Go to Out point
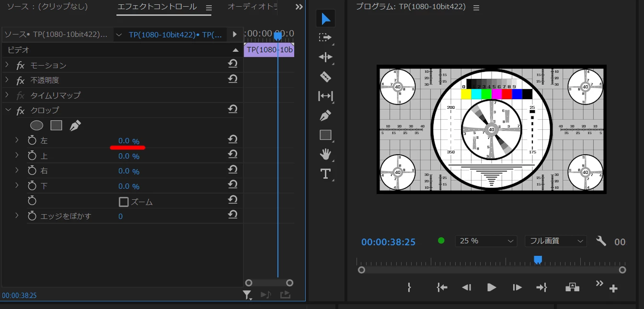Screen dimensions: 644x309 (x=541, y=287)
